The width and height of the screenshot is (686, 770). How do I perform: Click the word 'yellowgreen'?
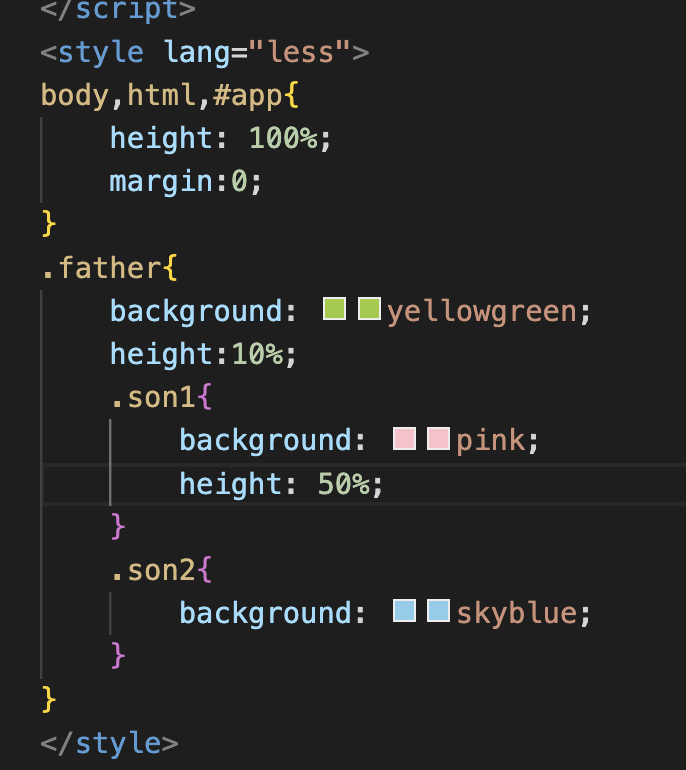(x=482, y=312)
